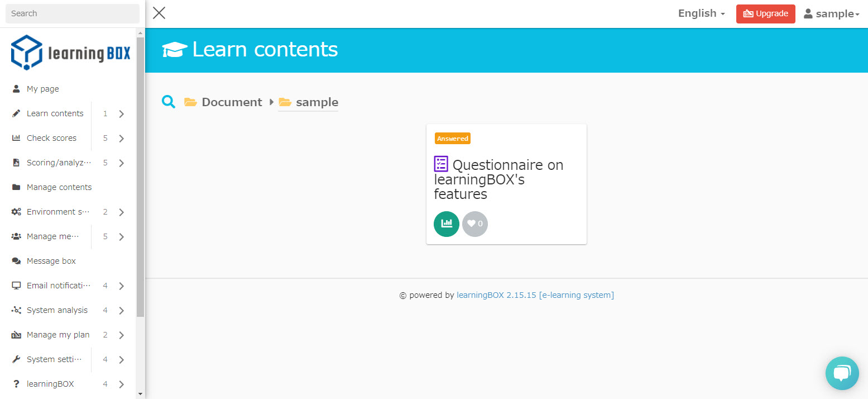The width and height of the screenshot is (868, 399).
Task: Click the My page person icon
Action: pyautogui.click(x=16, y=89)
